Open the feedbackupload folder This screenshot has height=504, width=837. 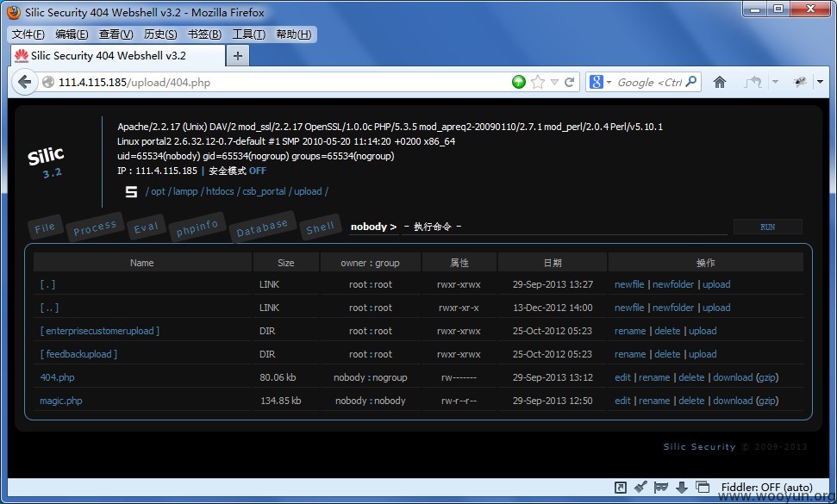(x=78, y=354)
